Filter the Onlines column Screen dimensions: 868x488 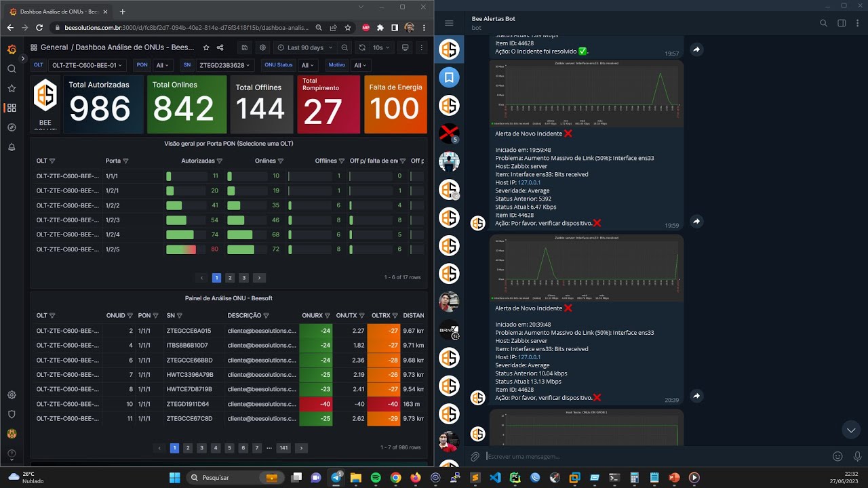click(x=281, y=161)
